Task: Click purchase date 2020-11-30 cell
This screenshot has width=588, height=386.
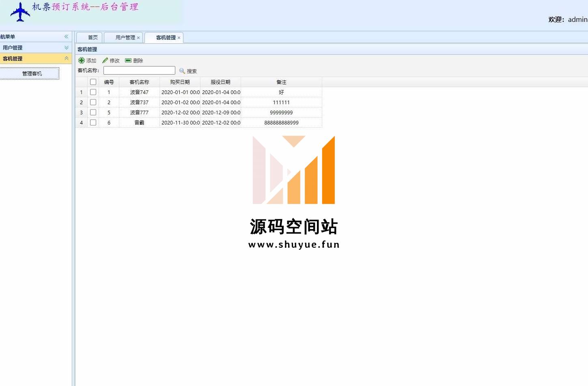Action: [180, 122]
